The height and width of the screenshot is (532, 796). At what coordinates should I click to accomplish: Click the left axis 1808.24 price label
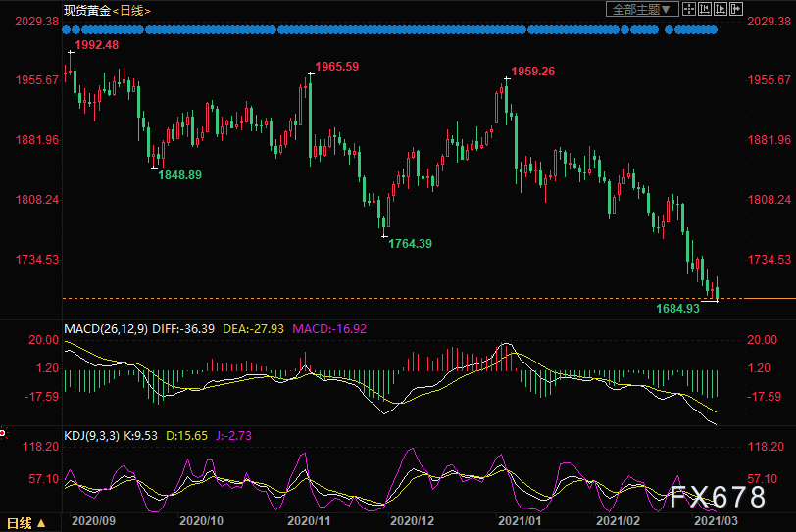[37, 200]
